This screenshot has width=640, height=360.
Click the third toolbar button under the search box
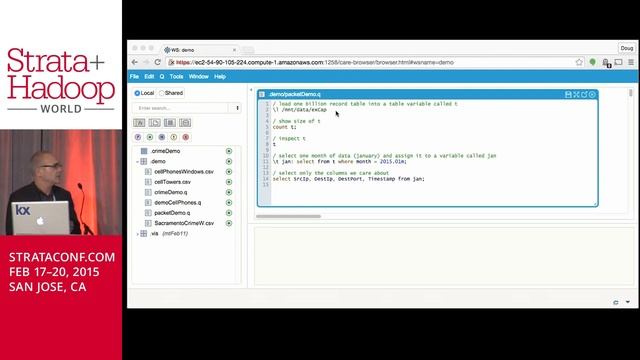(170, 122)
